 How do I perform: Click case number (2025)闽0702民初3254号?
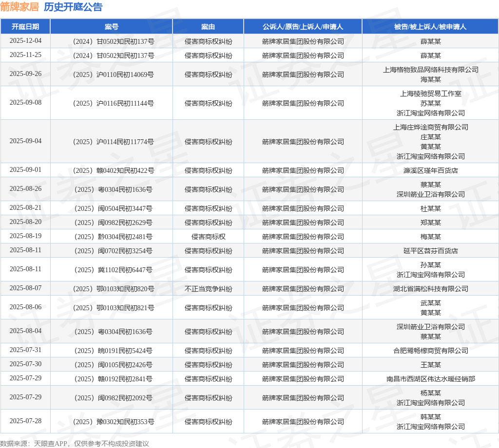(114, 251)
